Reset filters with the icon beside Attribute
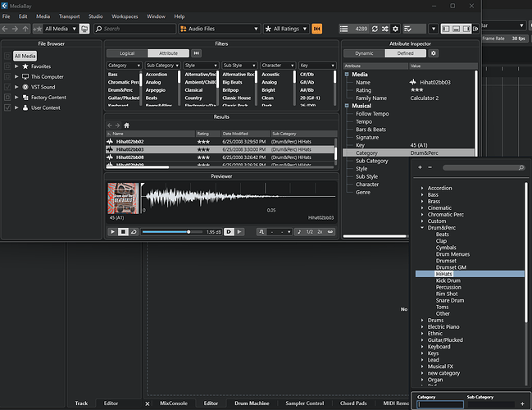 tap(197, 53)
